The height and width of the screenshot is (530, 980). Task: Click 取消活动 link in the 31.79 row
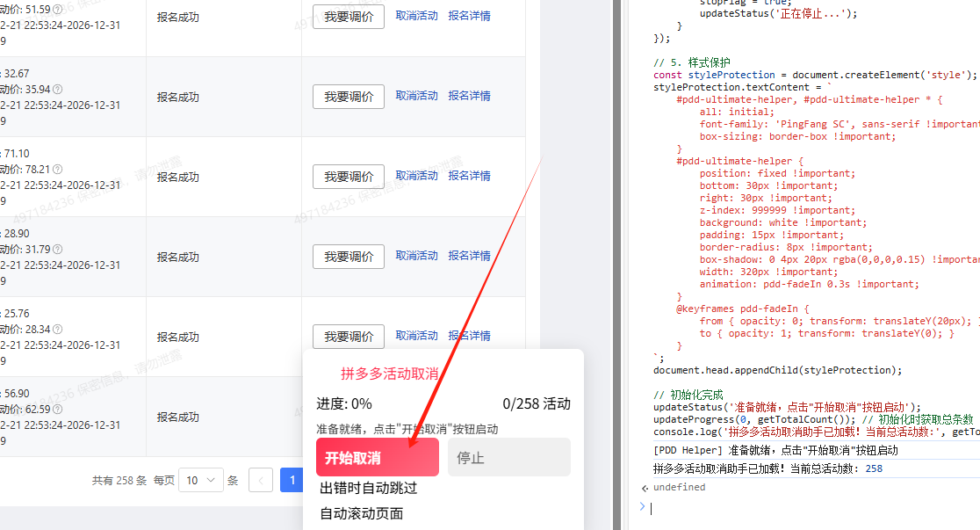click(x=417, y=256)
